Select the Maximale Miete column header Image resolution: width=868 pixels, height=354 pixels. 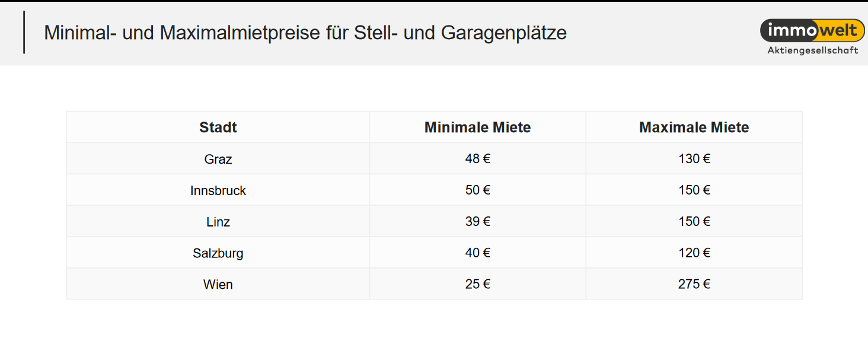tap(694, 127)
